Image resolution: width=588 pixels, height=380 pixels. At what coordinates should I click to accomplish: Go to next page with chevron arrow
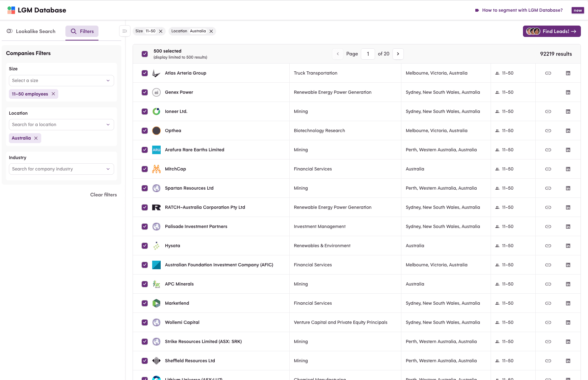tap(398, 54)
